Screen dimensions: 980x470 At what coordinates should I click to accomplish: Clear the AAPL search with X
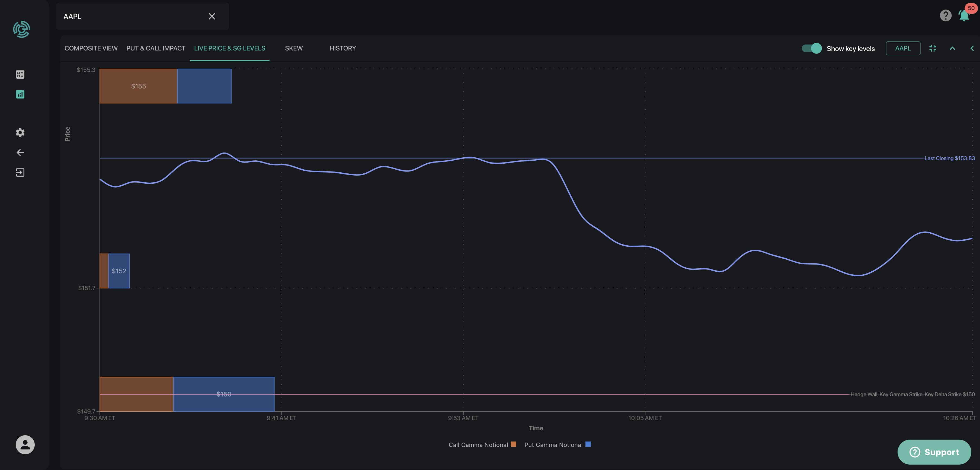[x=212, y=16]
